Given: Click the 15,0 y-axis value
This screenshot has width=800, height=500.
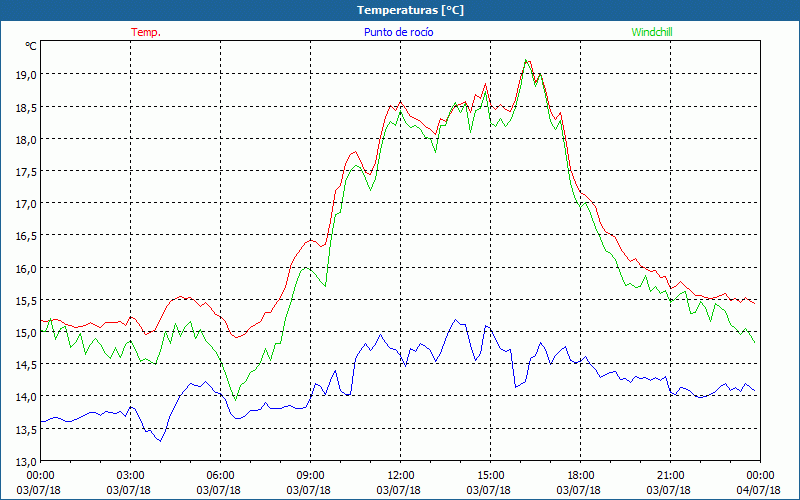Looking at the screenshot, I should (x=26, y=333).
